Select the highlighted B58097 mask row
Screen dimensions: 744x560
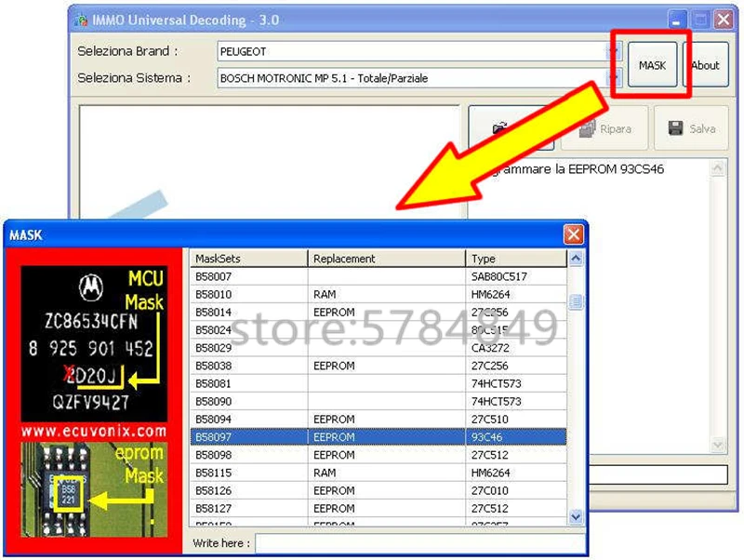[x=379, y=437]
